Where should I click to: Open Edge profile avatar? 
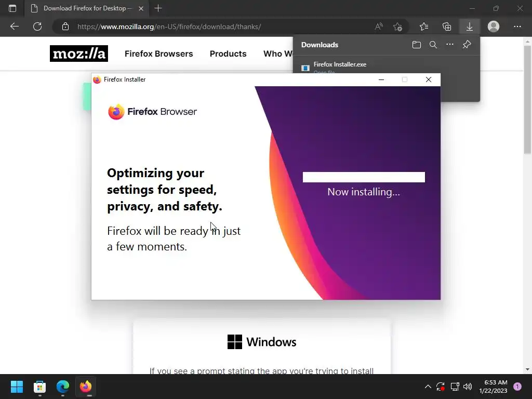[x=494, y=26]
